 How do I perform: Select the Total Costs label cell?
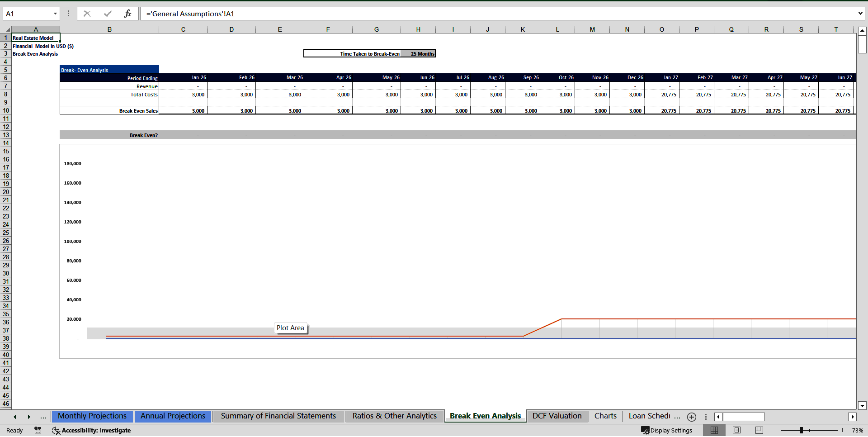tap(109, 94)
